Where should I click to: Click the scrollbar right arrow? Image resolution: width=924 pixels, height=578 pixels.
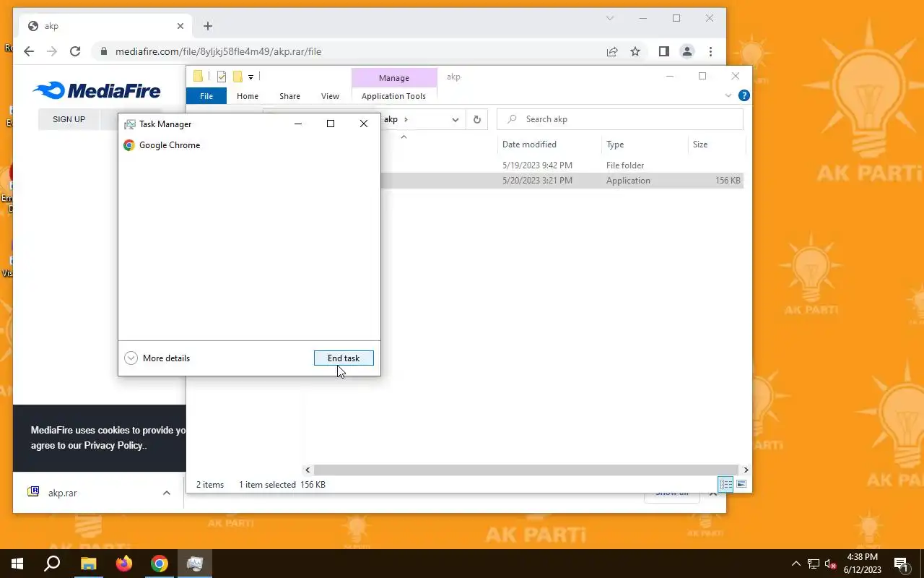(746, 470)
